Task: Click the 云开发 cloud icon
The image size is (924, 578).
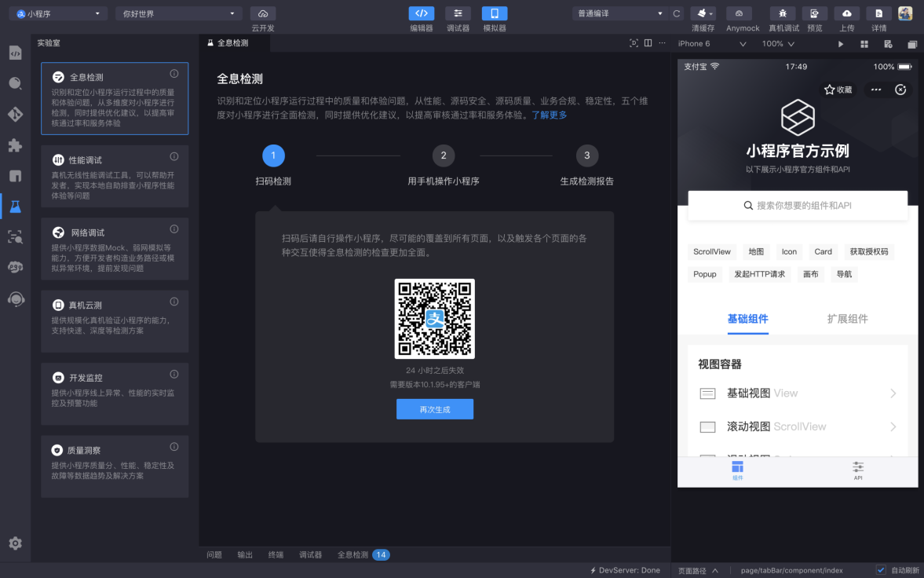Action: click(x=263, y=13)
